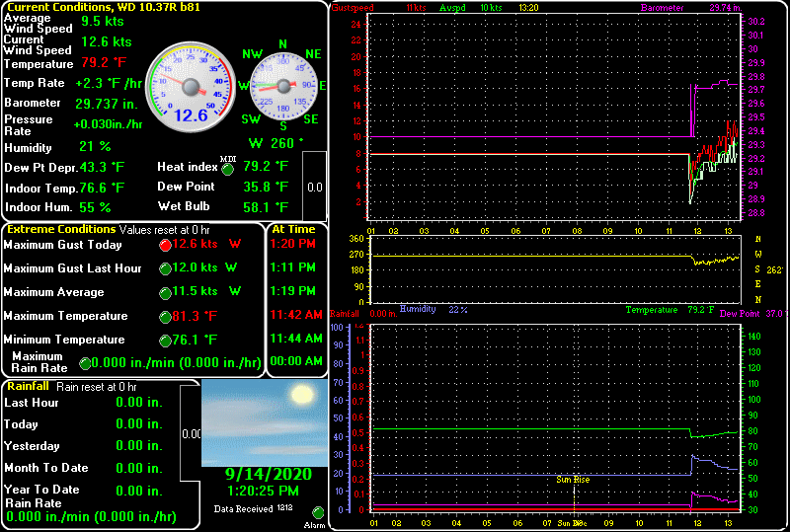Click the 11:42 AM time entry
The image size is (790, 532).
point(296,315)
